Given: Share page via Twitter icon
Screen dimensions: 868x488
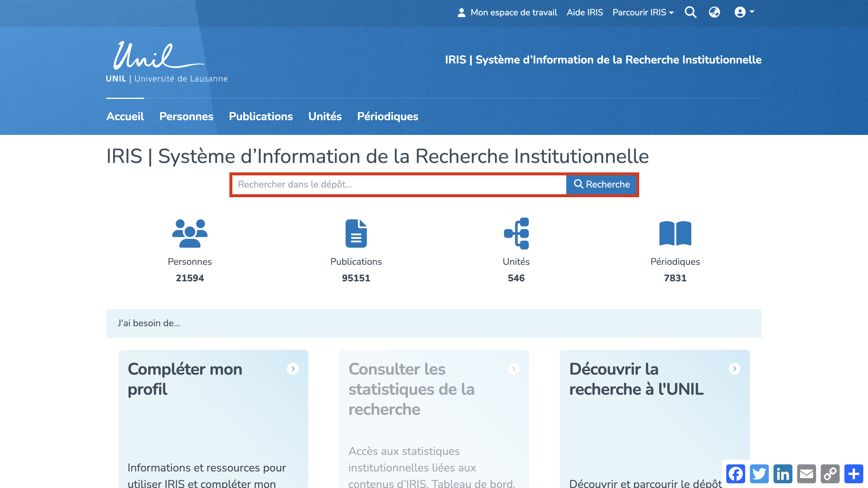Looking at the screenshot, I should click(759, 474).
